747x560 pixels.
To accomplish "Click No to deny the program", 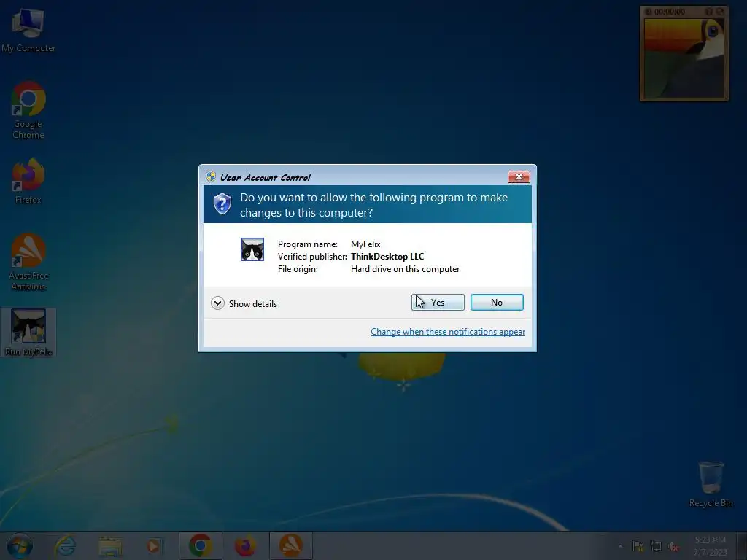I will coord(497,303).
